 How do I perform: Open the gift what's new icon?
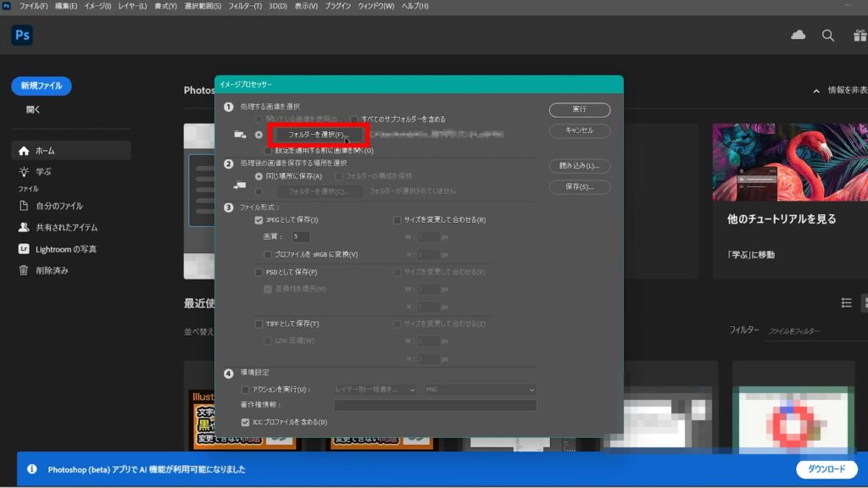(860, 36)
